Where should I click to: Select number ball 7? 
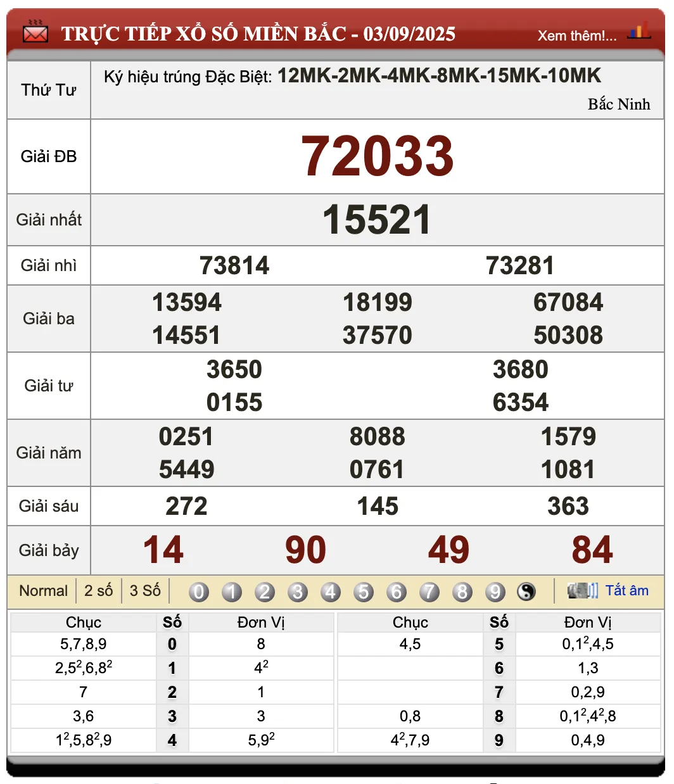(429, 591)
